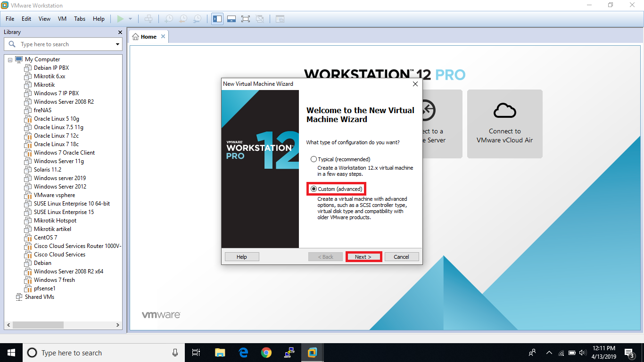Select Cisco Cloud Services in Library

tap(59, 255)
